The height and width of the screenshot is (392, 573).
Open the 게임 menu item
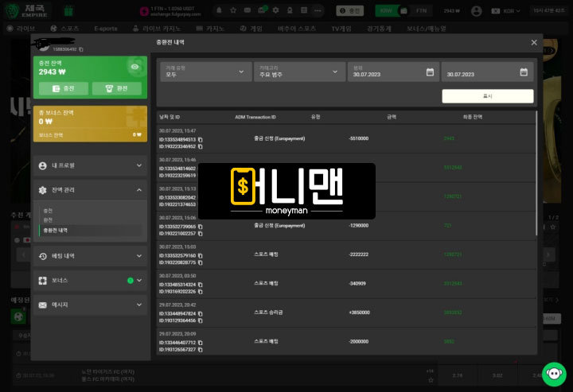251,29
